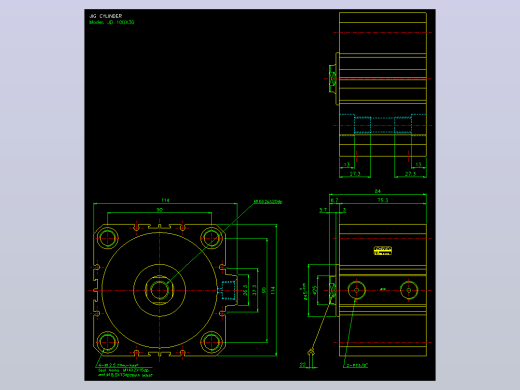This screenshot has width=520, height=390.
Task: Click the cyan dashed port outline in top view
Action: point(383,125)
